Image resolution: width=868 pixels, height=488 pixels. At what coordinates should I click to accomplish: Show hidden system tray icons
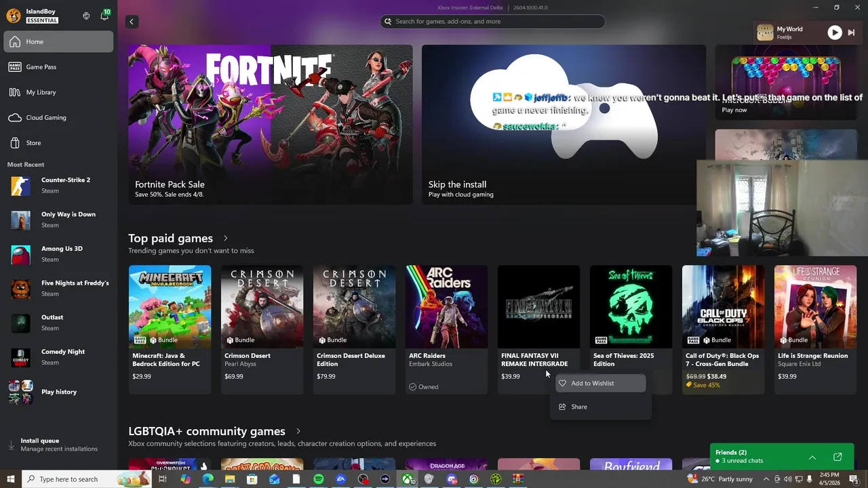tap(767, 479)
